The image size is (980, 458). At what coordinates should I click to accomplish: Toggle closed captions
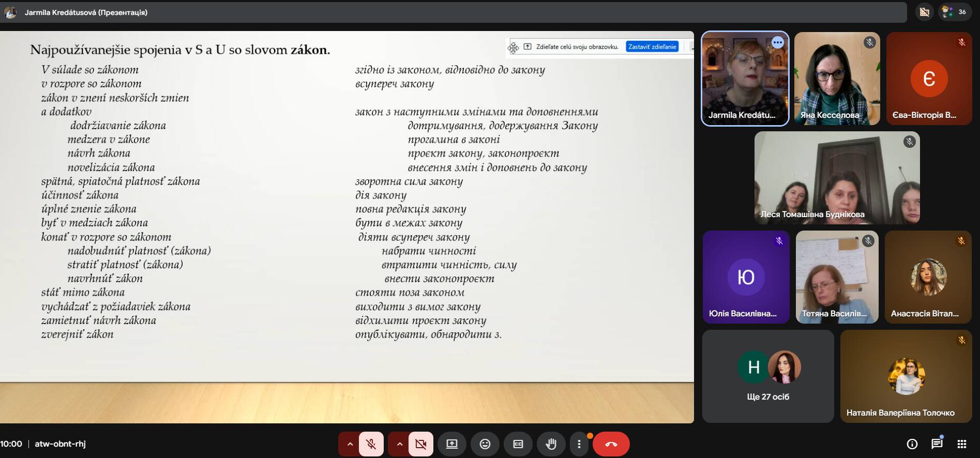518,444
